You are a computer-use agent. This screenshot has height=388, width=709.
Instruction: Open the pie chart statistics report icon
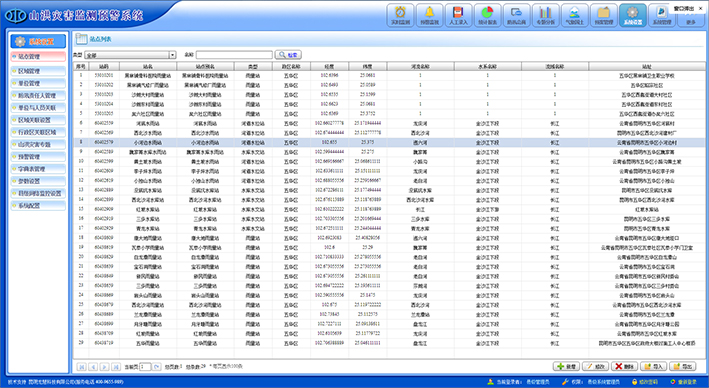[487, 15]
